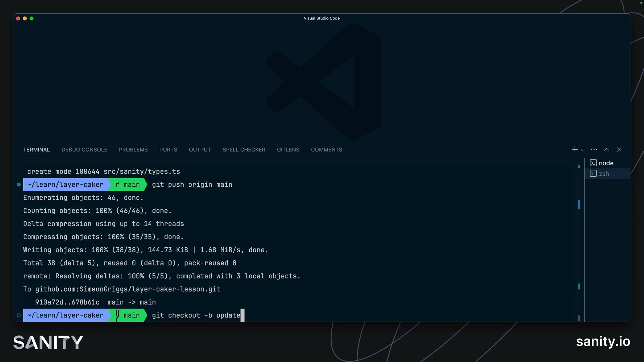Click the zsh terminal icon

click(593, 173)
